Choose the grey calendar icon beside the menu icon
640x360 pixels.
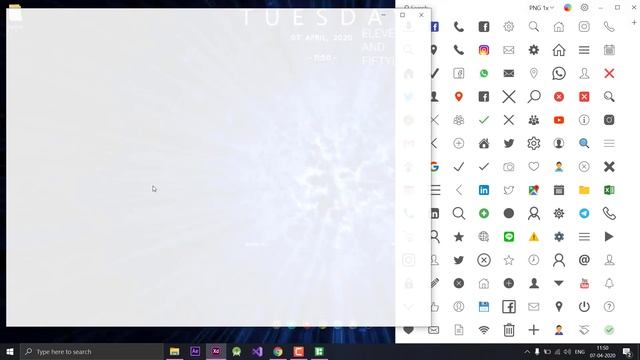coord(609,50)
